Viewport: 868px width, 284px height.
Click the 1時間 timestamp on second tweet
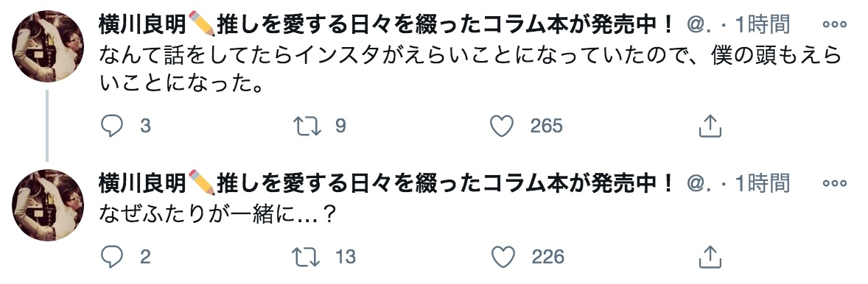(763, 183)
